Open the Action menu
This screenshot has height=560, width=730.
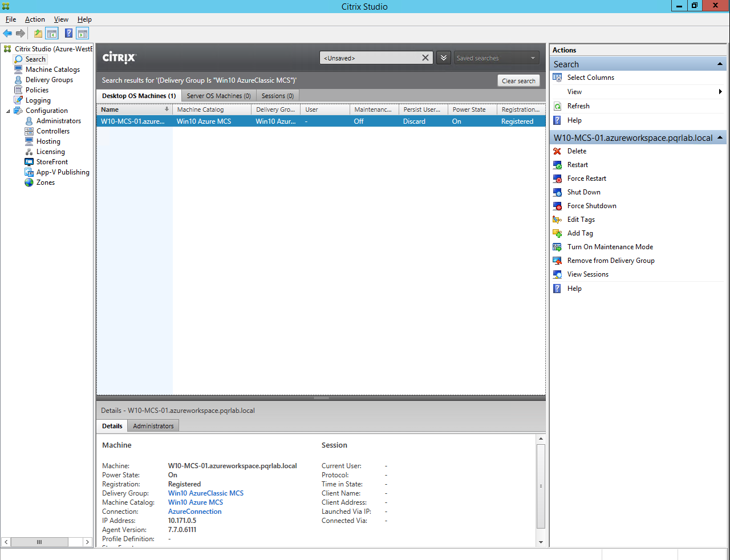click(35, 19)
